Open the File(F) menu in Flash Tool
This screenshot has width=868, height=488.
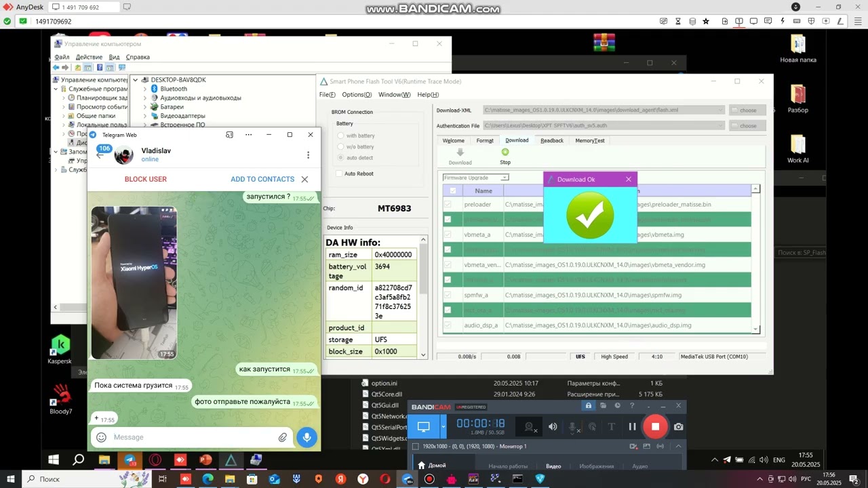pos(327,95)
